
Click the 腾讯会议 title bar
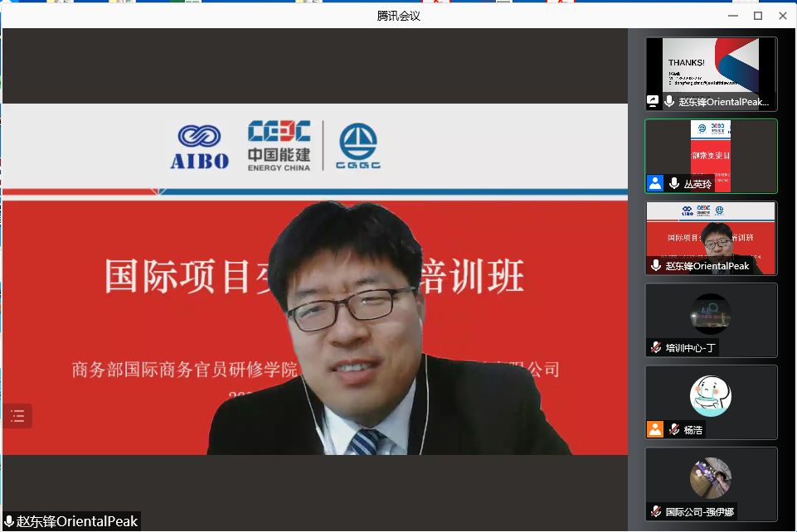(x=398, y=16)
